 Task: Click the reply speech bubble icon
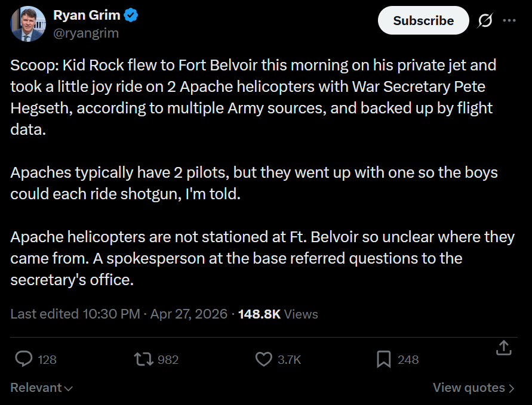(x=23, y=359)
